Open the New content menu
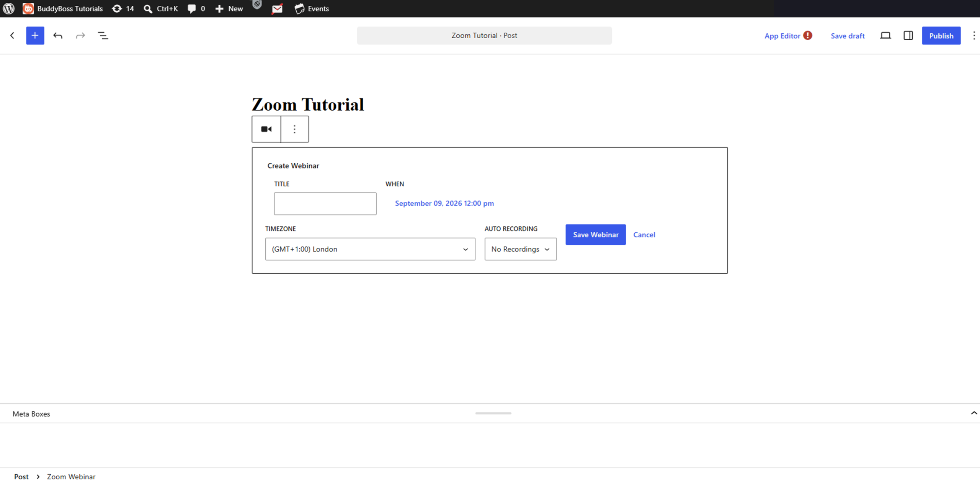The image size is (980, 482). pos(229,8)
